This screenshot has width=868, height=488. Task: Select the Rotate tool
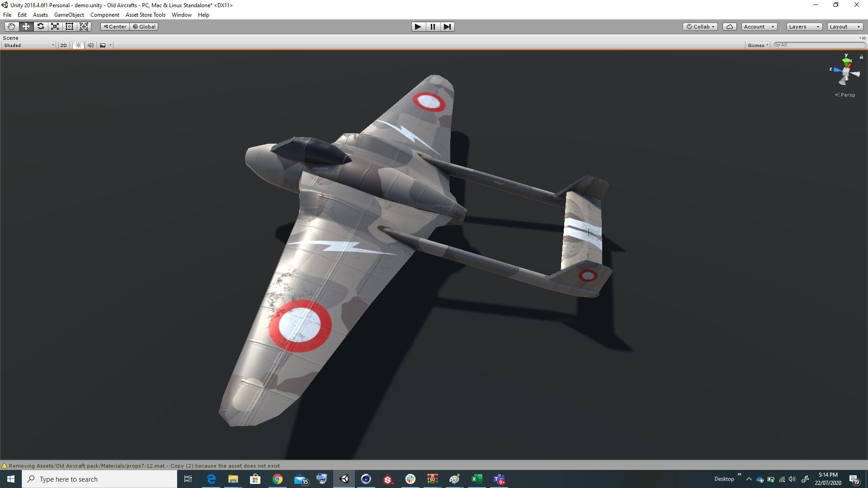coord(40,27)
